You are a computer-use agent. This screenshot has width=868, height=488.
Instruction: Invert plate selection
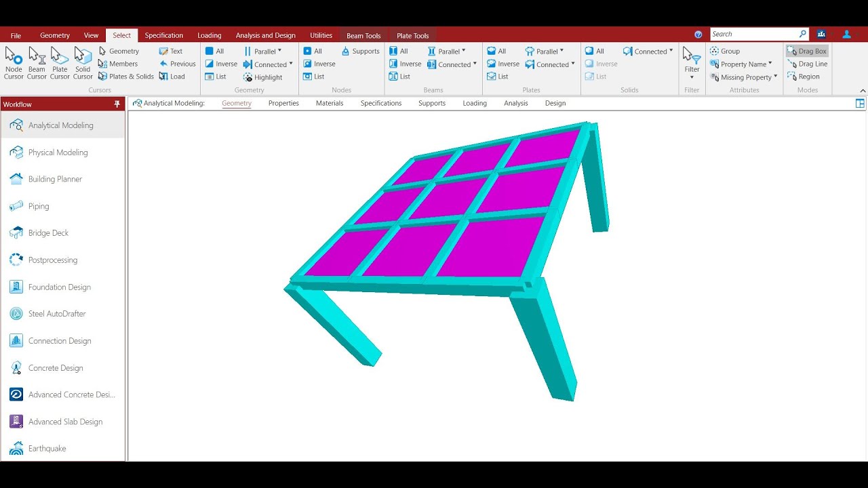tap(503, 64)
